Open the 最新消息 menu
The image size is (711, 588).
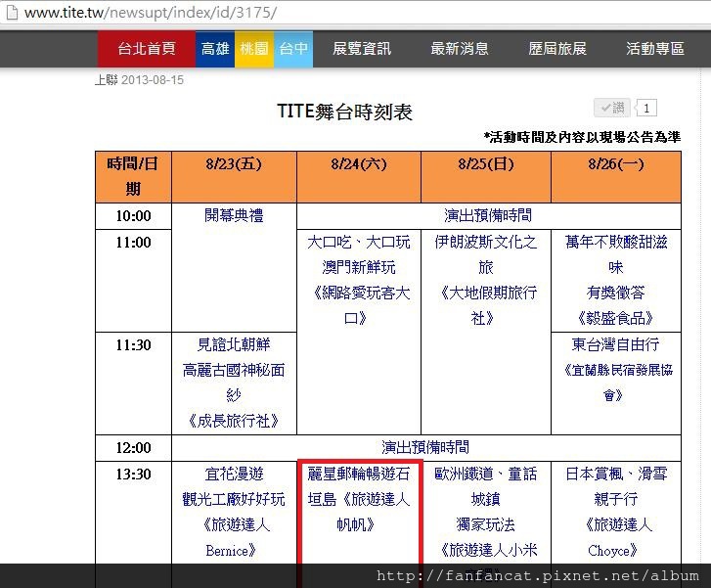[x=460, y=49]
